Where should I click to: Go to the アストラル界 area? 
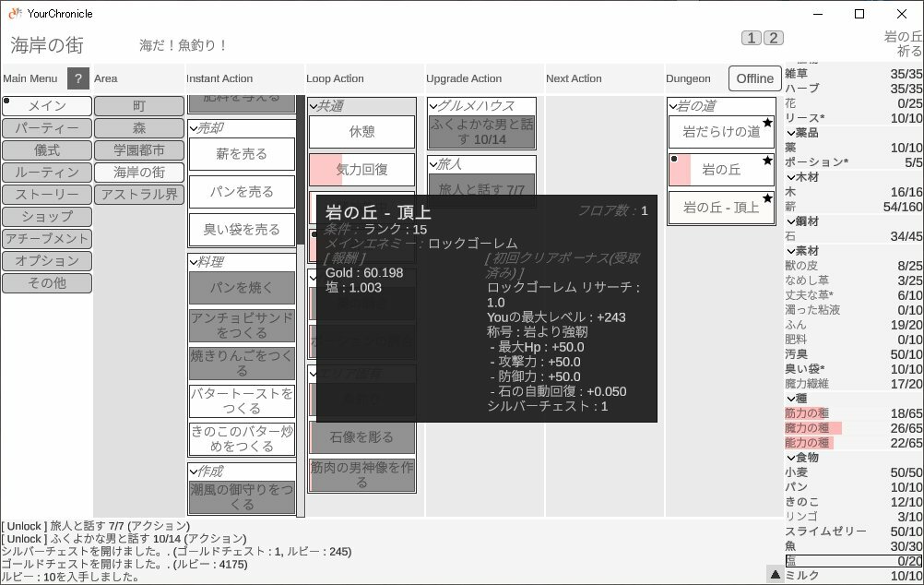[139, 195]
